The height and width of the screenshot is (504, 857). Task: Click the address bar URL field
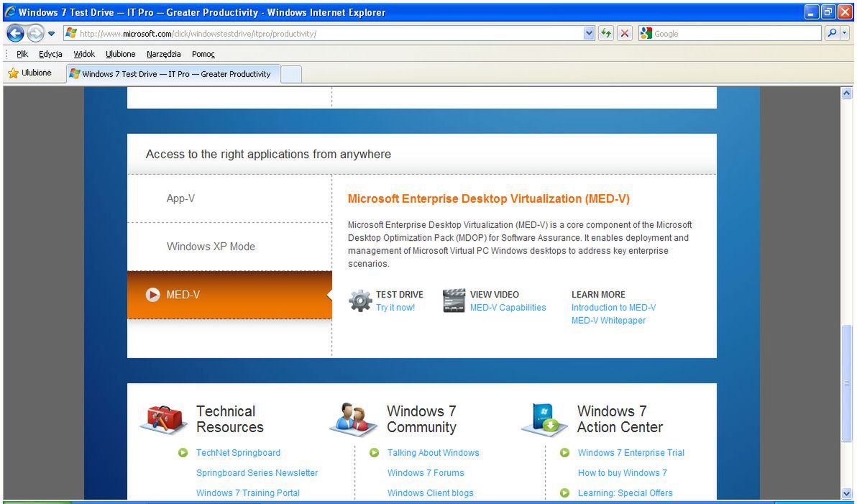329,33
